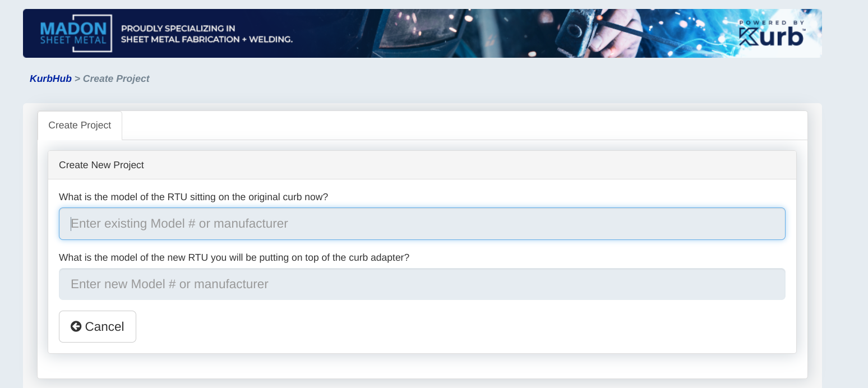Open the KurbHub breadcrumb link
The height and width of the screenshot is (388, 868).
(x=50, y=78)
